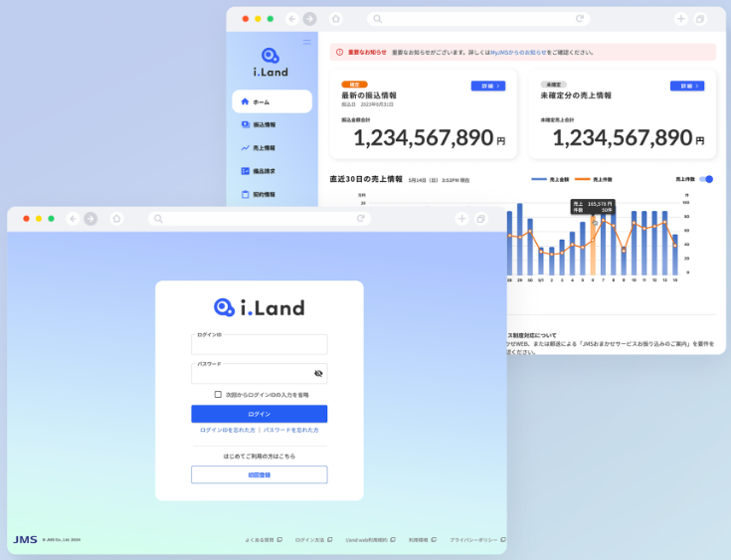The image size is (731, 560).
Task: Click the i.Land logo in the sidebar
Action: pyautogui.click(x=271, y=62)
